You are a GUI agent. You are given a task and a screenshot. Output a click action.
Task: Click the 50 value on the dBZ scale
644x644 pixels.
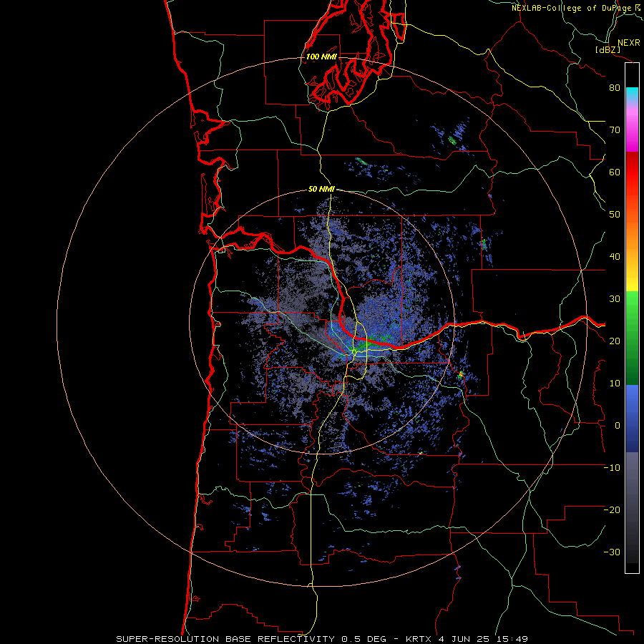[615, 215]
